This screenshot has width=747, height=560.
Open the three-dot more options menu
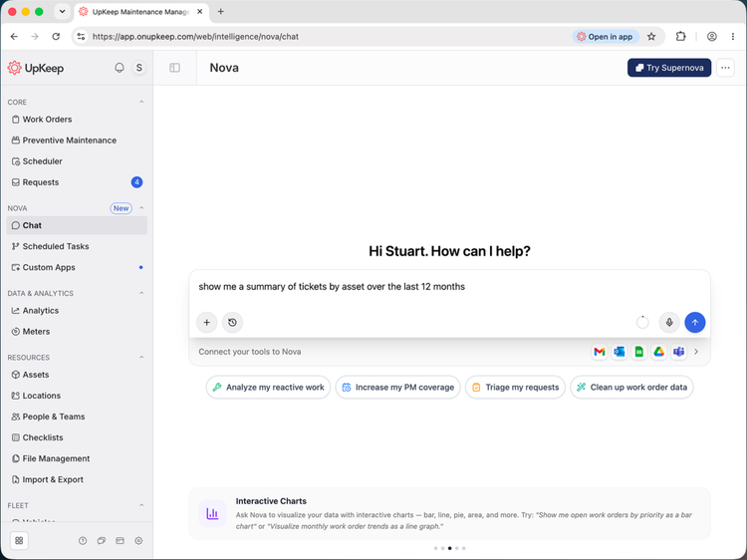(x=725, y=68)
